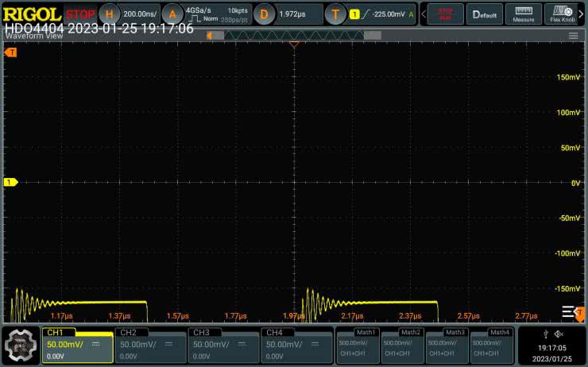Enable the CH4 channel
Viewport: 588px width, 367px height.
pyautogui.click(x=296, y=345)
